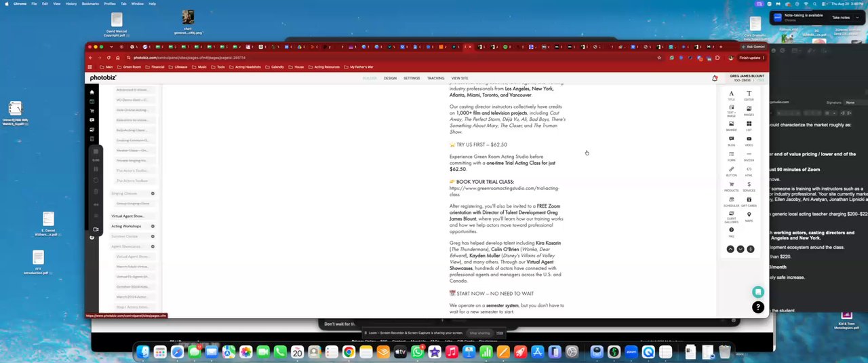The image size is (868, 363).
Task: Insert a Button block
Action: [x=731, y=171]
